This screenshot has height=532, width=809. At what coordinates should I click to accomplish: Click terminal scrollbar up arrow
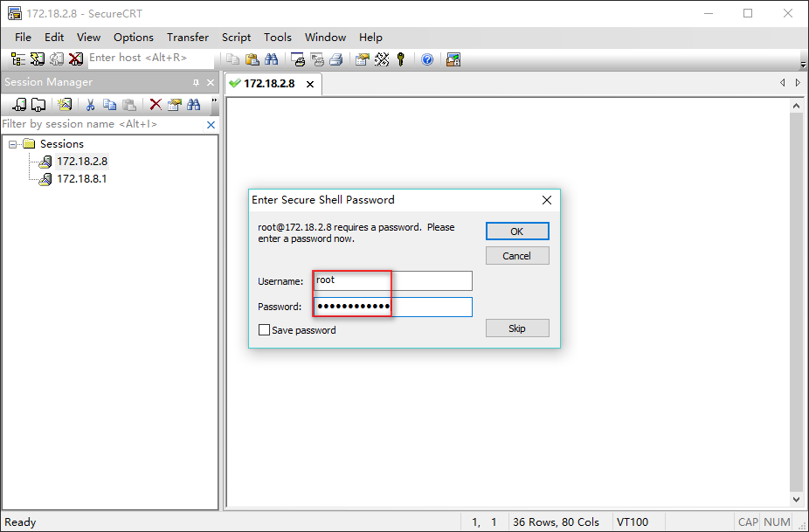pyautogui.click(x=796, y=106)
